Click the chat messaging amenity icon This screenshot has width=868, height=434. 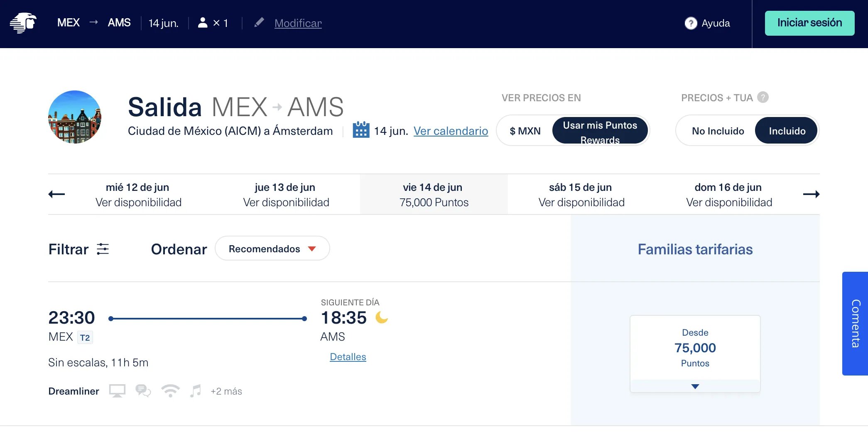click(x=143, y=391)
